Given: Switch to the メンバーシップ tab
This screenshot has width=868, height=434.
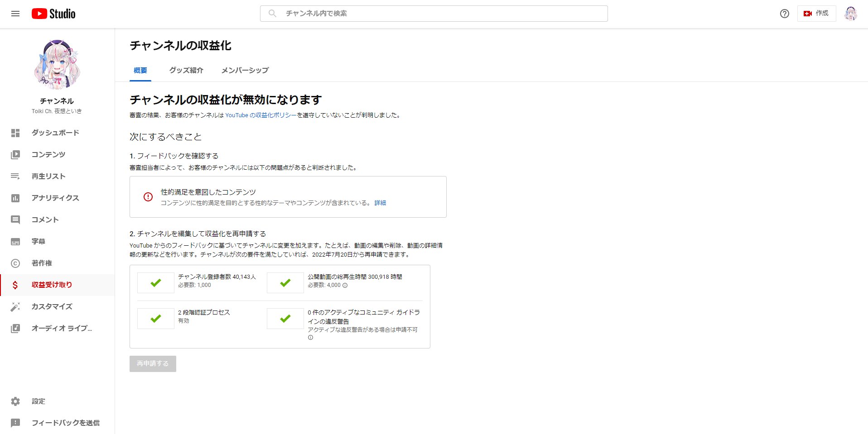Looking at the screenshot, I should 245,71.
